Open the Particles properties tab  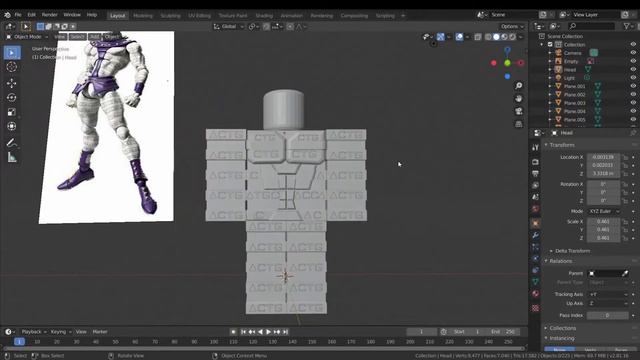[536, 247]
